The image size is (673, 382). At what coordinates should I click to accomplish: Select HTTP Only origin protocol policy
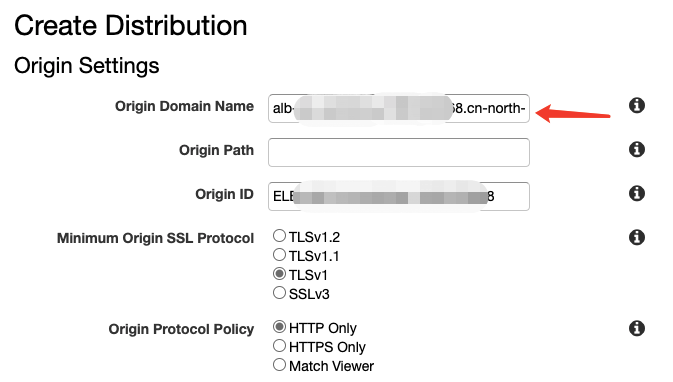[x=279, y=327]
